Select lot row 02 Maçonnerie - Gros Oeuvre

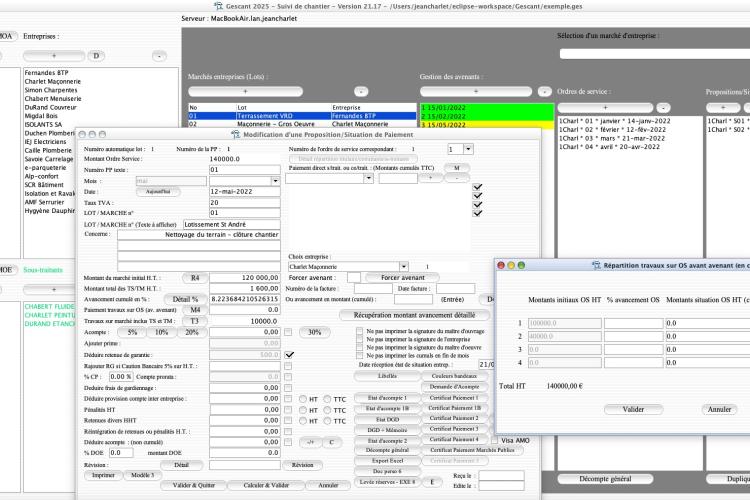(302, 124)
